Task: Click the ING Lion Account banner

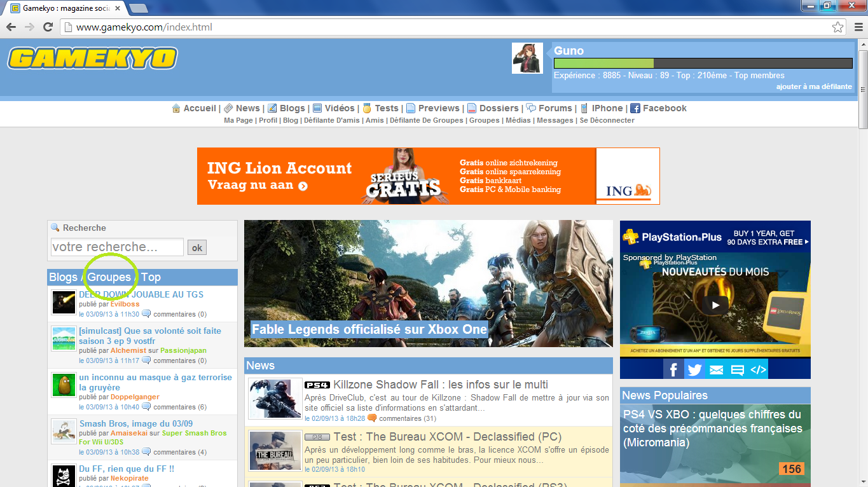Action: point(428,176)
